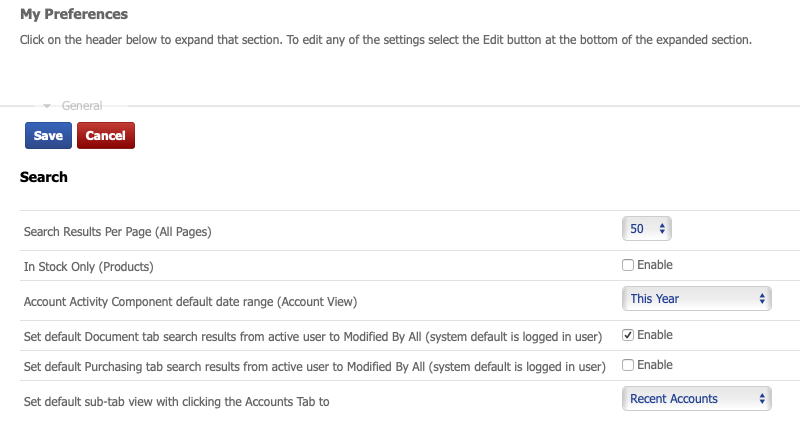Screen dimensions: 800x430
Task: Click the Search section heading
Action: click(x=44, y=177)
